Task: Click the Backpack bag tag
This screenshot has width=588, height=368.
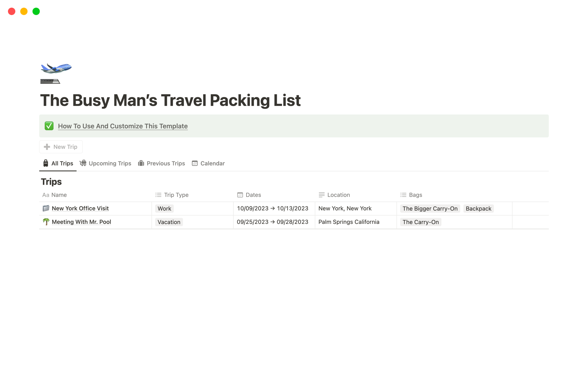Action: pos(478,209)
